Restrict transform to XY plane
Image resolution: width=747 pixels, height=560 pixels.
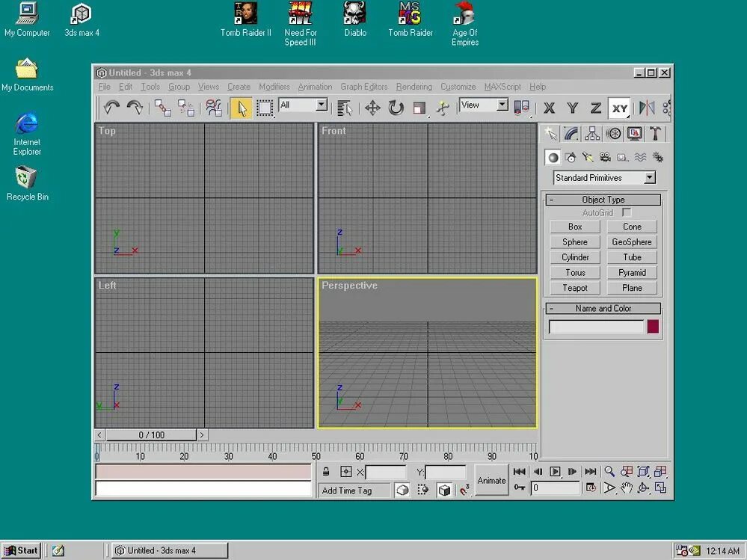(620, 108)
